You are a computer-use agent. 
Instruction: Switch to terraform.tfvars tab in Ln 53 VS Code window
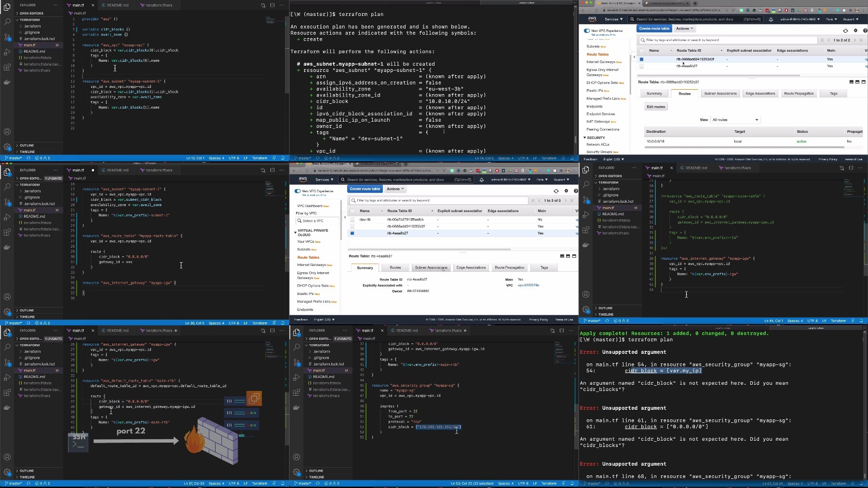pos(448,331)
